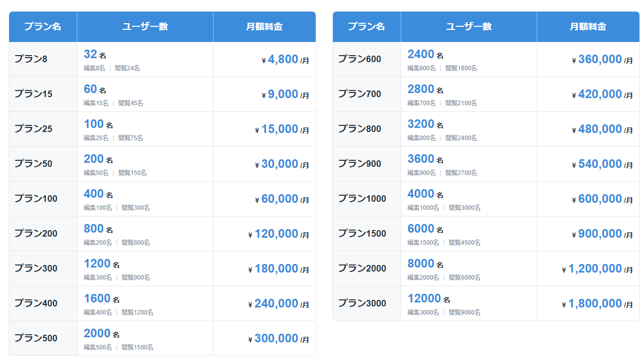Click the ¥300,000 price for プラン500

coord(276,338)
